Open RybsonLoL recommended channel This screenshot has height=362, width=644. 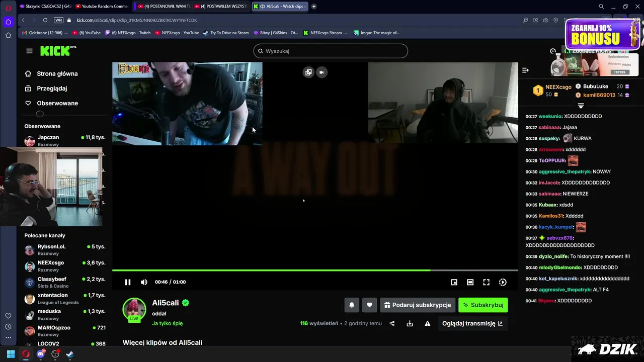pos(64,250)
